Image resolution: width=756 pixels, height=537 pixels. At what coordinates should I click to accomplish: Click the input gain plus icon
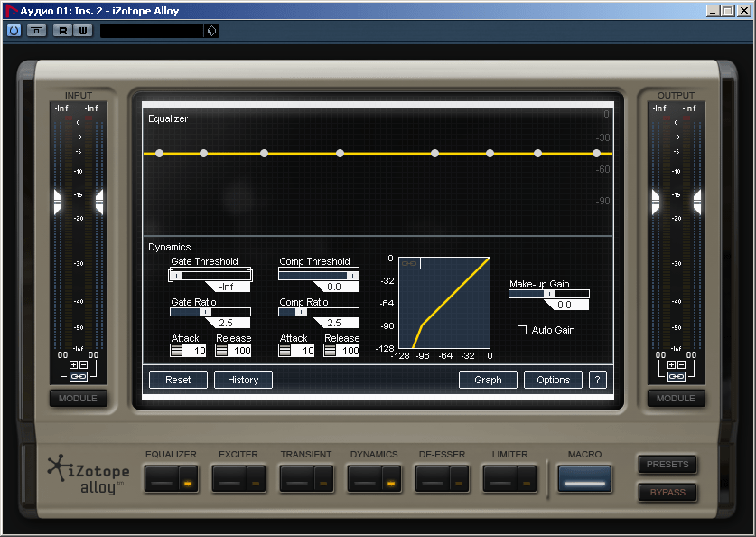(x=73, y=365)
